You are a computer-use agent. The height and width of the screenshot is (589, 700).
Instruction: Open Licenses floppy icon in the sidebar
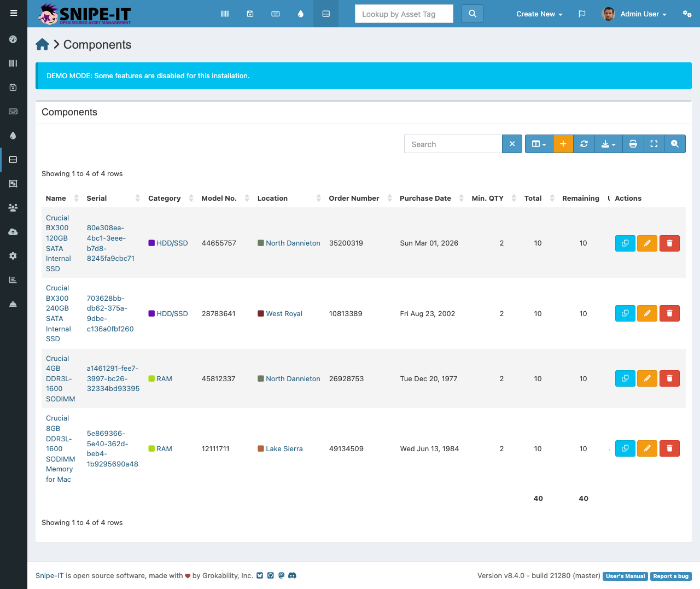tap(13, 88)
